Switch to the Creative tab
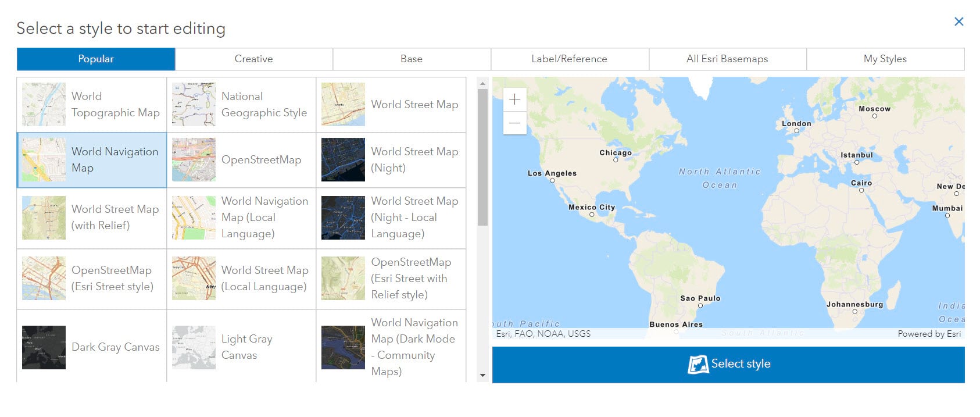The image size is (980, 417). click(x=253, y=59)
